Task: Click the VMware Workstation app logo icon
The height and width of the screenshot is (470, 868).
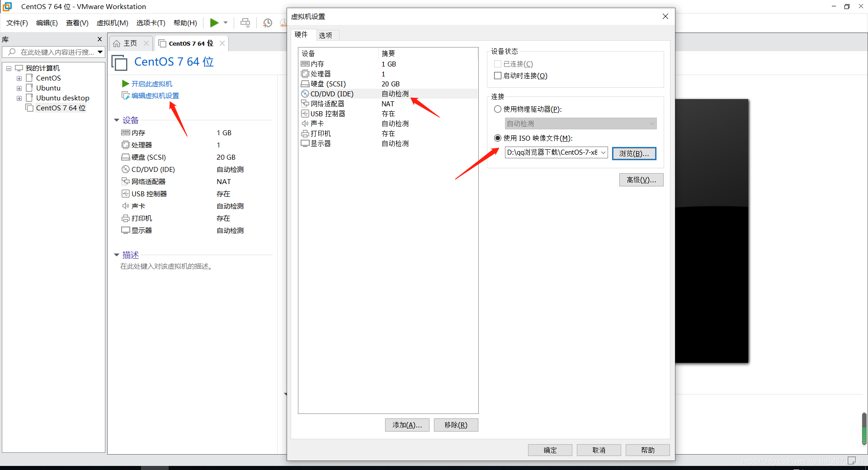Action: point(7,6)
